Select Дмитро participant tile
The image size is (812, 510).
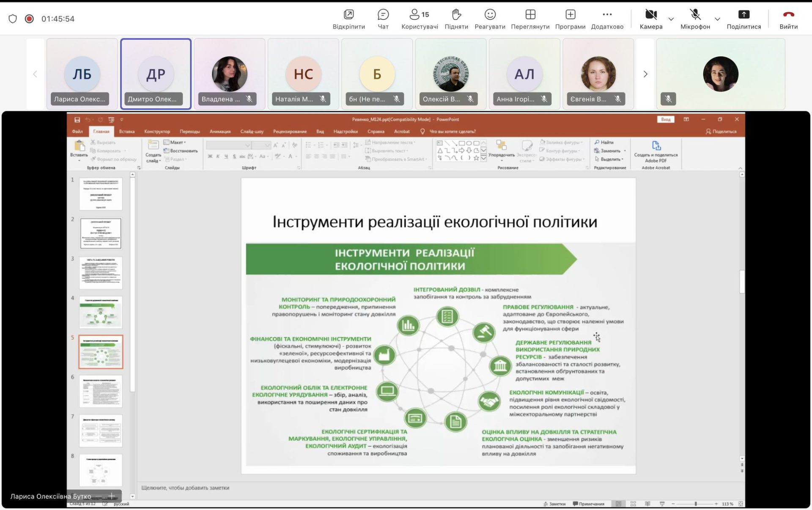[156, 74]
